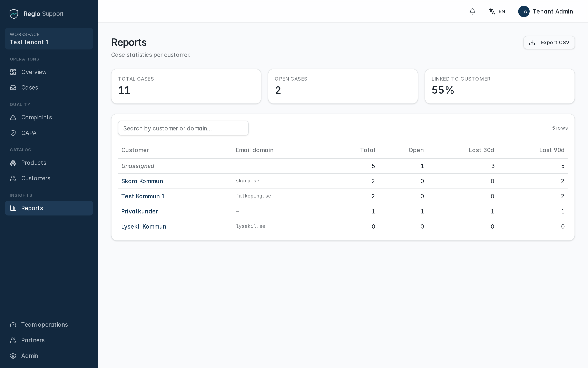588x368 pixels.
Task: Click Case statistics per customer subtitle
Action: pyautogui.click(x=151, y=55)
